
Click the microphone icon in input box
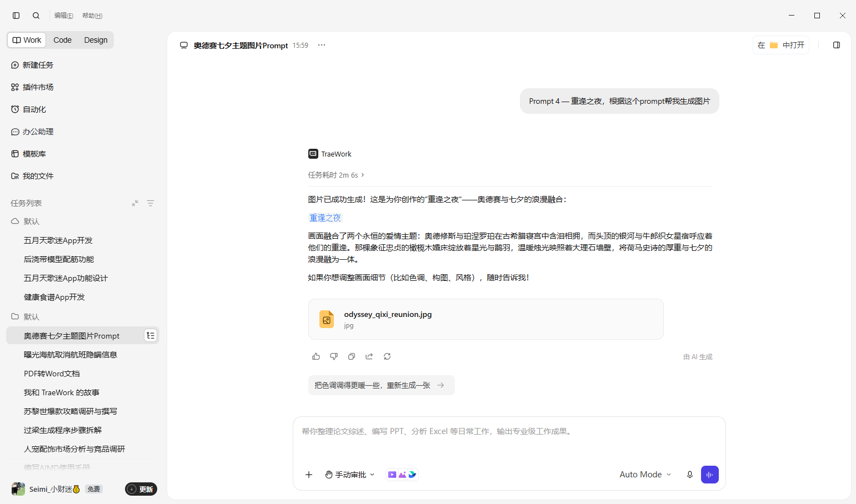pyautogui.click(x=690, y=475)
